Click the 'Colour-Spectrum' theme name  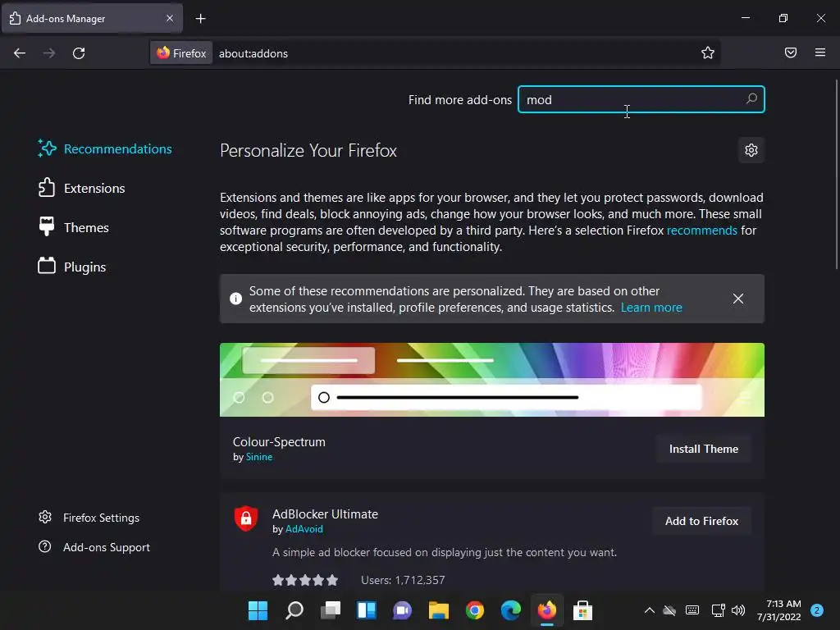pos(279,442)
